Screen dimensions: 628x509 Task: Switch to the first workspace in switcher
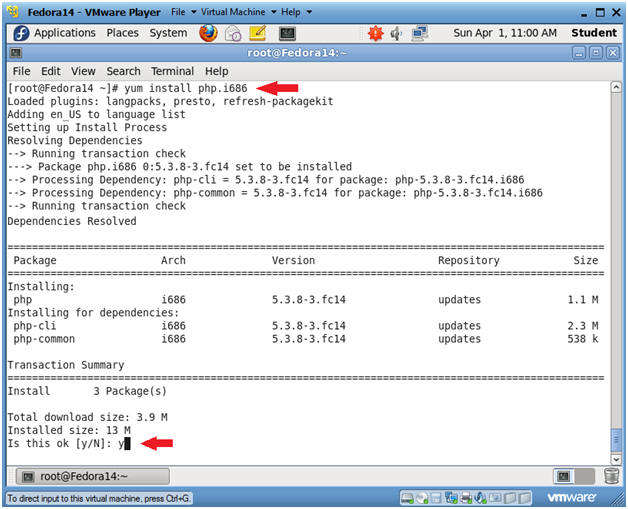(x=564, y=476)
